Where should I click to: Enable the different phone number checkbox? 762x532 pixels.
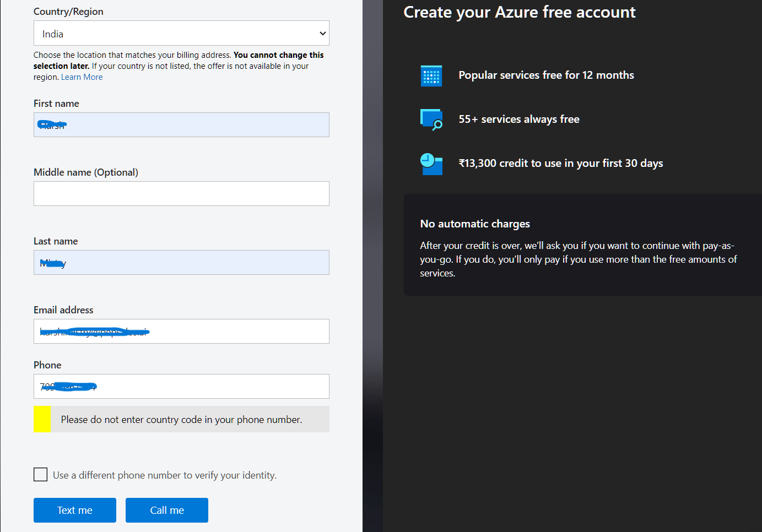(x=40, y=474)
